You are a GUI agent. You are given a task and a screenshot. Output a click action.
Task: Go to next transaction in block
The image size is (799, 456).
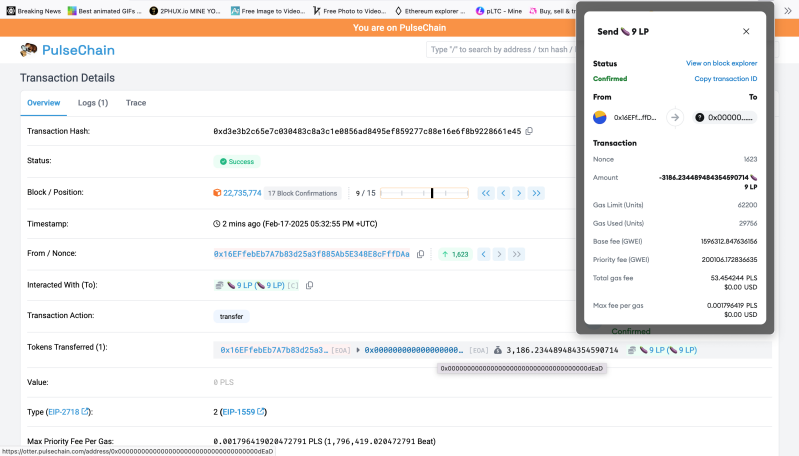coord(519,193)
